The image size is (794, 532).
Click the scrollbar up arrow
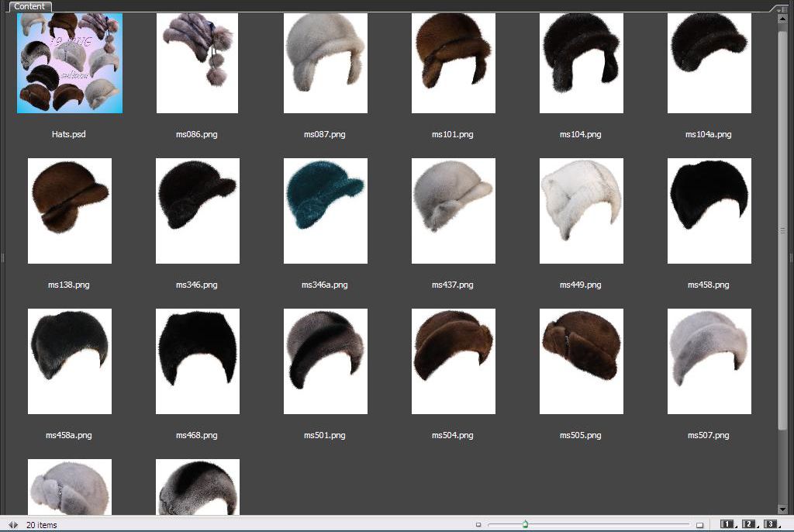782,19
